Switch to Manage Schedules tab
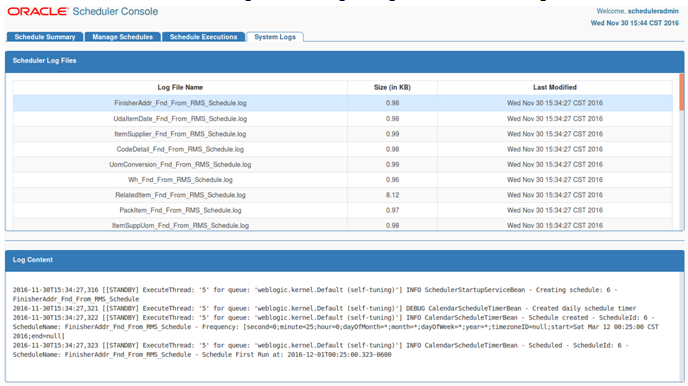This screenshot has width=688, height=386. pyautogui.click(x=123, y=37)
